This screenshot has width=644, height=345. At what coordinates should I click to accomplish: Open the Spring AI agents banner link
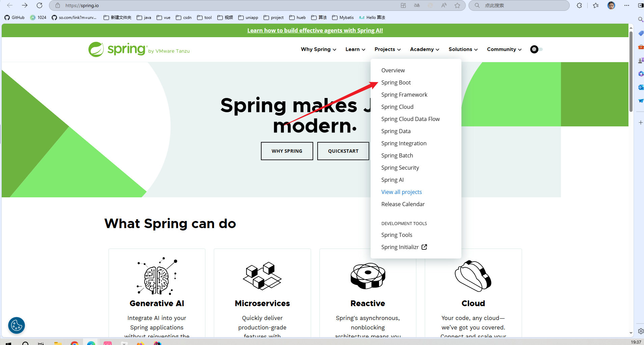pyautogui.click(x=315, y=30)
